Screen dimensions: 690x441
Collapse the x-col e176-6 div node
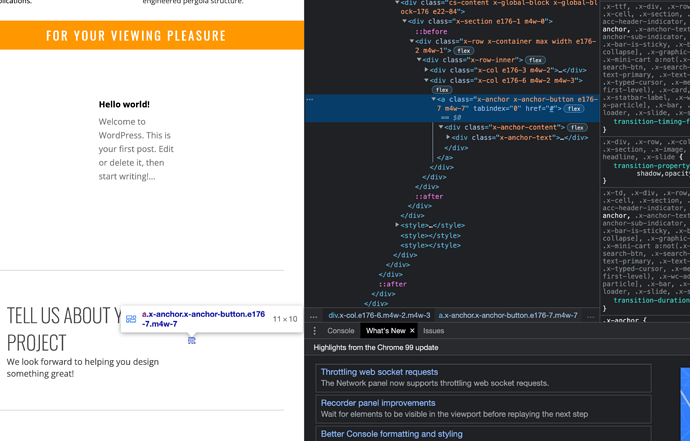point(426,80)
